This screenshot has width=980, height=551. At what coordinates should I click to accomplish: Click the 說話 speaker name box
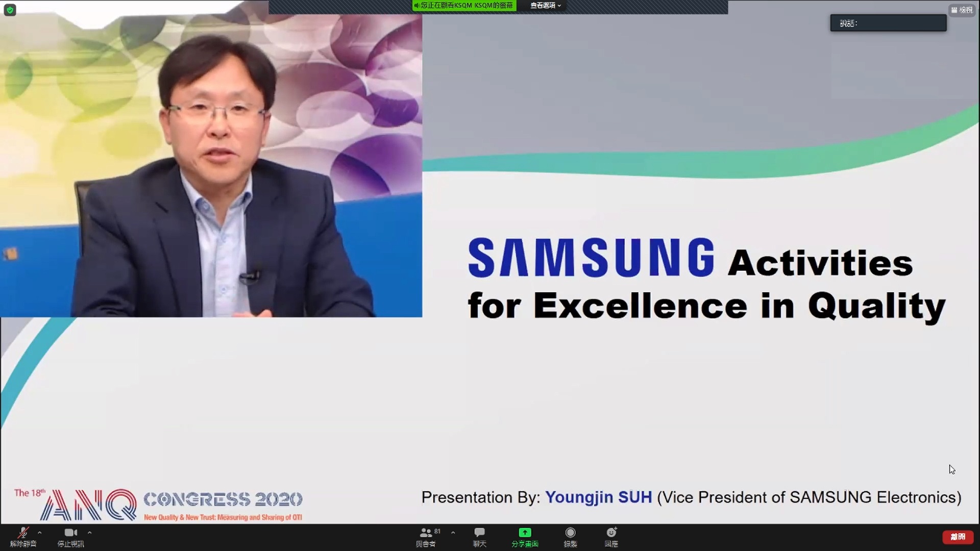888,23
